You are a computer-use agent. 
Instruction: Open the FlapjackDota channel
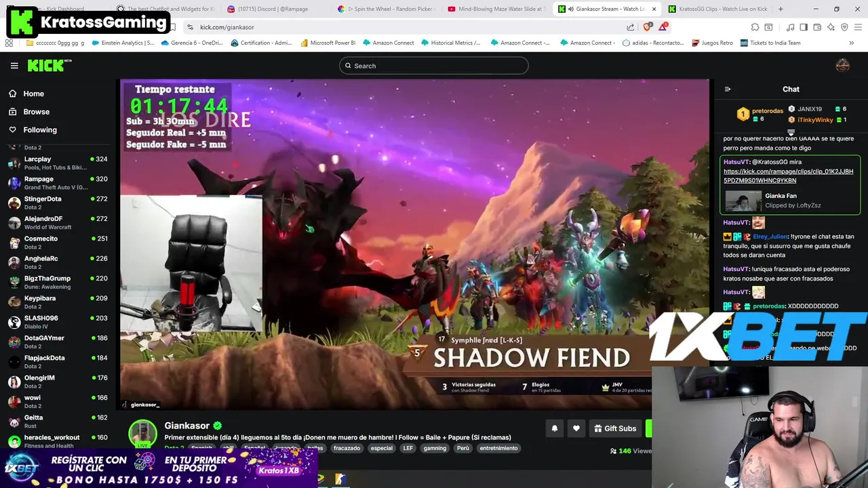(58, 362)
